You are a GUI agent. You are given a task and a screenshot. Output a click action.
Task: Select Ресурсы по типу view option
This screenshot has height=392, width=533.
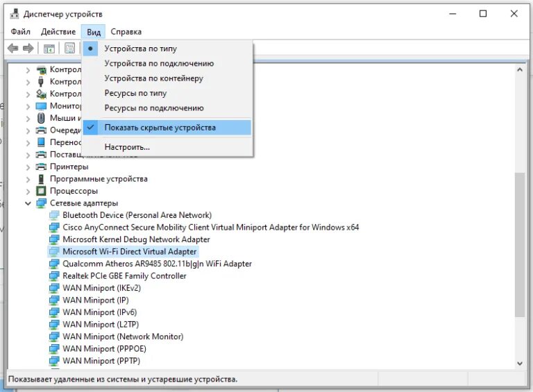[x=167, y=93]
